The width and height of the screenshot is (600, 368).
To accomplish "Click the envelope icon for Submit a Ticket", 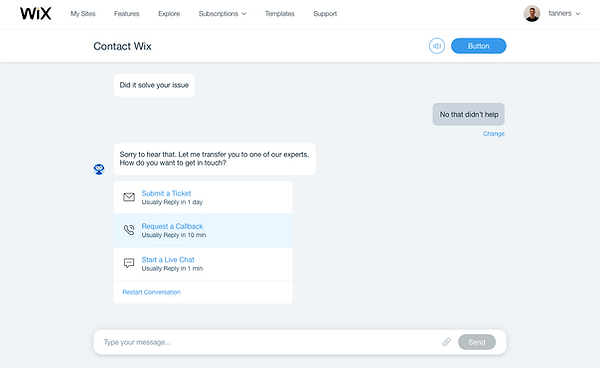I will click(129, 197).
